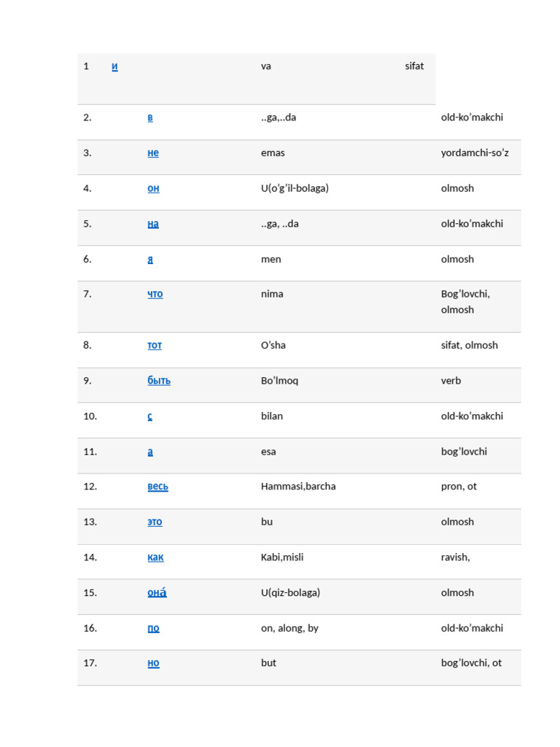Viewport: 560px width, 747px height.
Task: Click the 'на' hyperlink
Action: pyautogui.click(x=152, y=224)
